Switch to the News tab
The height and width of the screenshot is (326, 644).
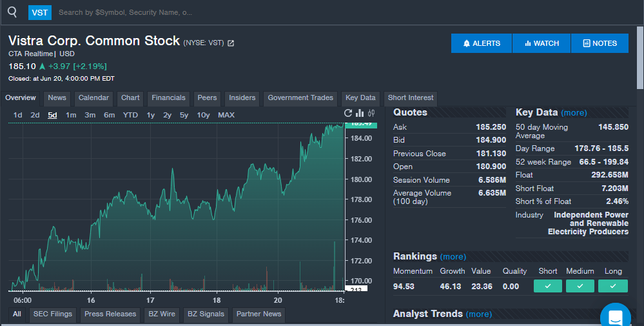click(x=57, y=98)
